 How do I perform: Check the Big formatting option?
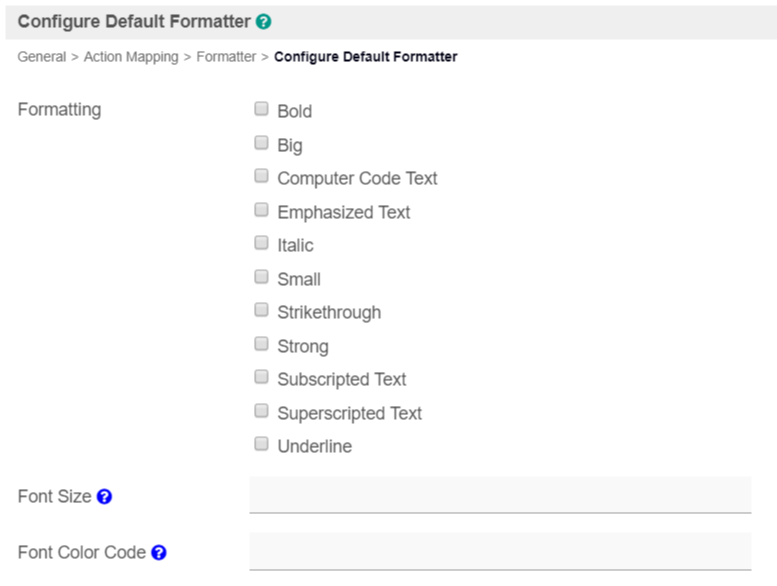[x=261, y=143]
